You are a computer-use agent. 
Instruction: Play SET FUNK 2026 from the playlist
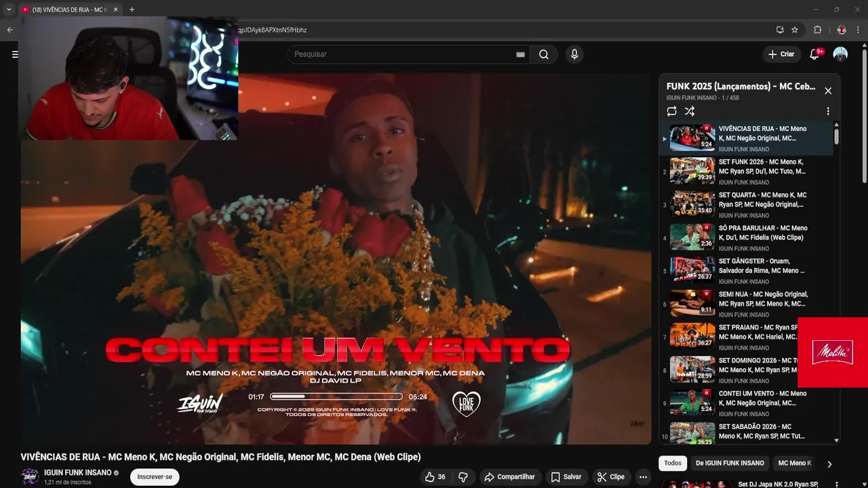[x=746, y=171]
